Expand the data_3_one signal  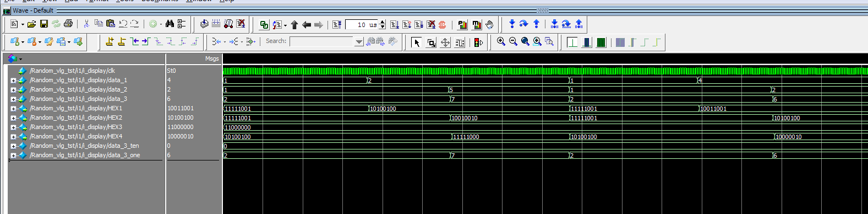coord(13,156)
